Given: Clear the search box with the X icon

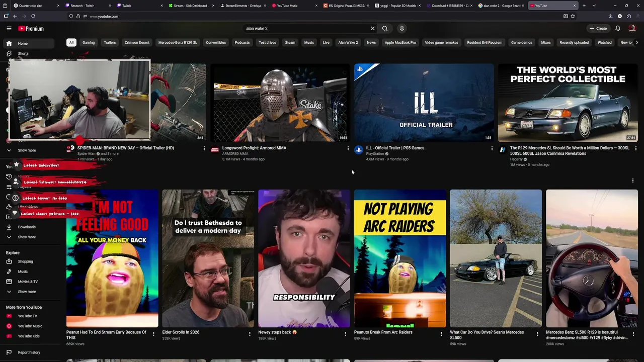Looking at the screenshot, I should pyautogui.click(x=373, y=29).
